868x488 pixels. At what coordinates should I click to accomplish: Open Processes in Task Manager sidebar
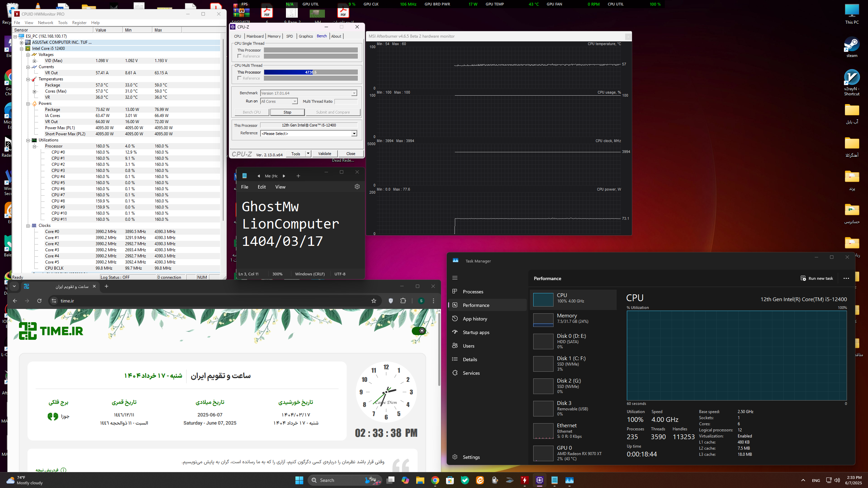click(x=472, y=292)
